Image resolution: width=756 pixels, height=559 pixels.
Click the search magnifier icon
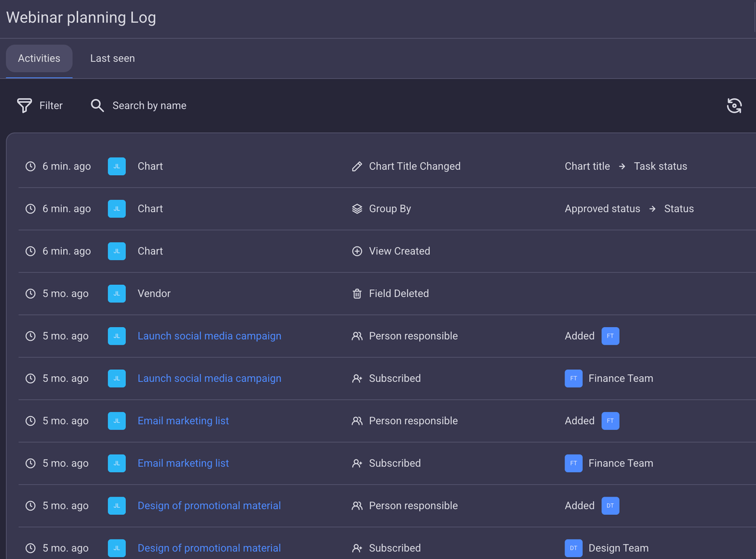tap(97, 105)
